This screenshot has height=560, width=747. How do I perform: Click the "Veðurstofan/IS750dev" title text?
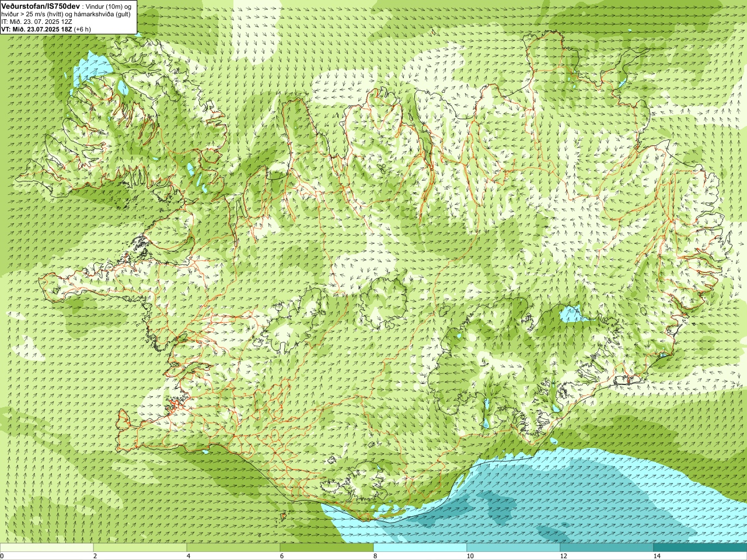40,5
